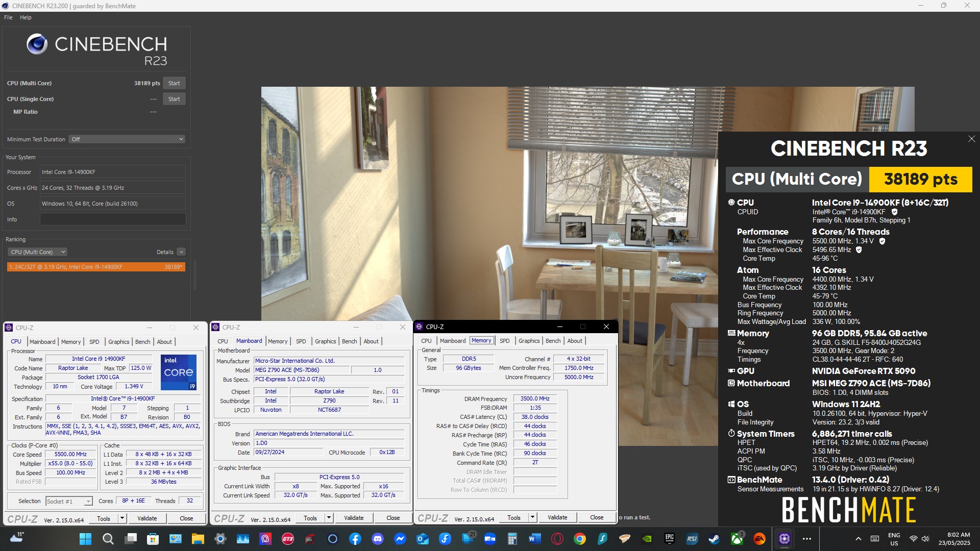Click Validate in the CPU-Z Memory window

(x=557, y=517)
